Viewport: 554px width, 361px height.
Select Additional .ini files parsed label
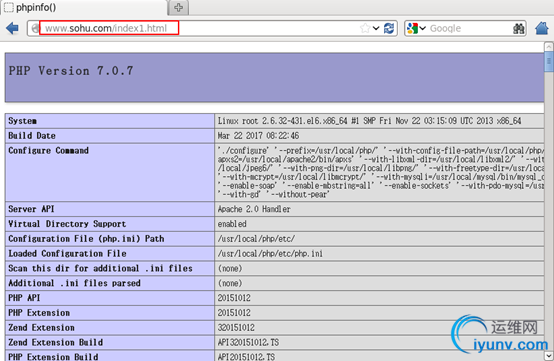point(74,283)
